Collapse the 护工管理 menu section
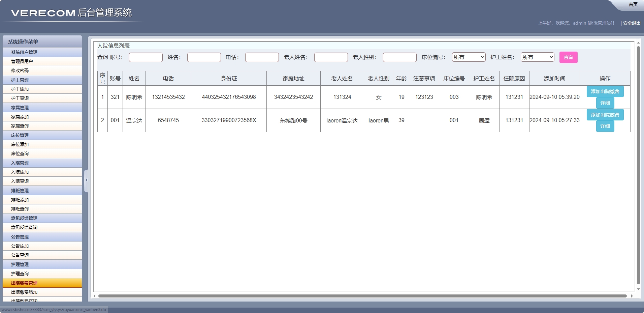The width and height of the screenshot is (644, 313). point(42,80)
